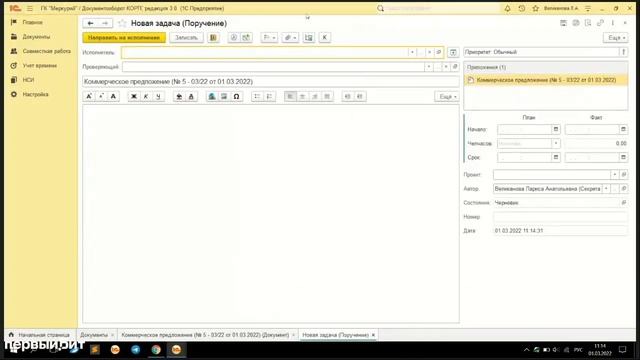Open Chrome from the Windows taskbar
640x360 pixels.
156,350
